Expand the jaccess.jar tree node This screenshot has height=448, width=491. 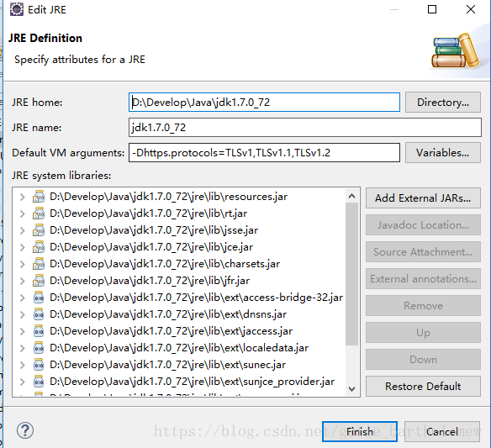pos(22,331)
